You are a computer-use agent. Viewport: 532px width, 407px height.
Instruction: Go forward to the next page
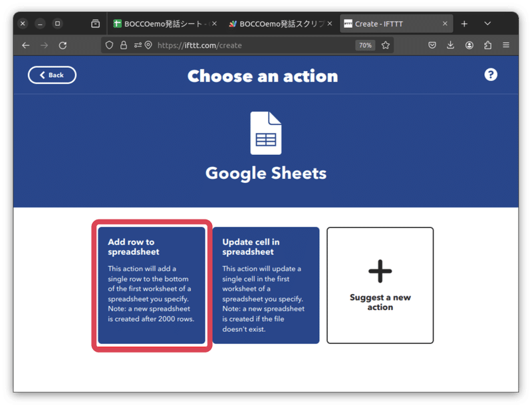coord(45,45)
